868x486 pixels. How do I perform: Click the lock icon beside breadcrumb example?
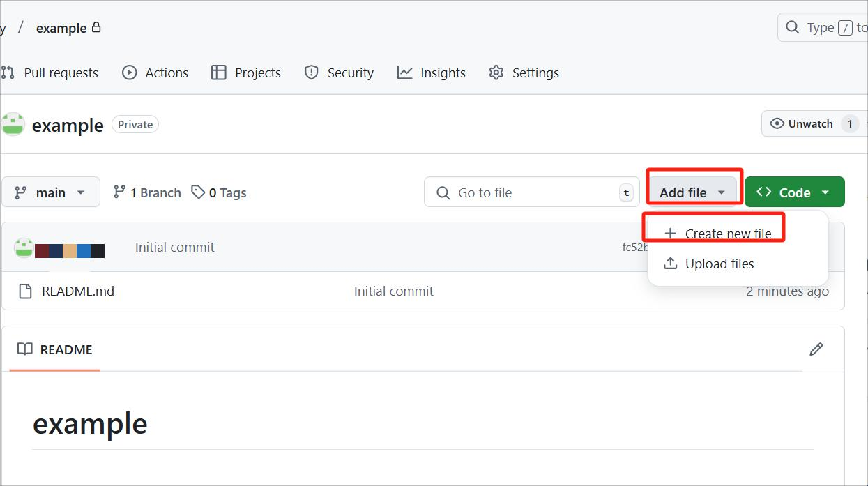pos(96,27)
